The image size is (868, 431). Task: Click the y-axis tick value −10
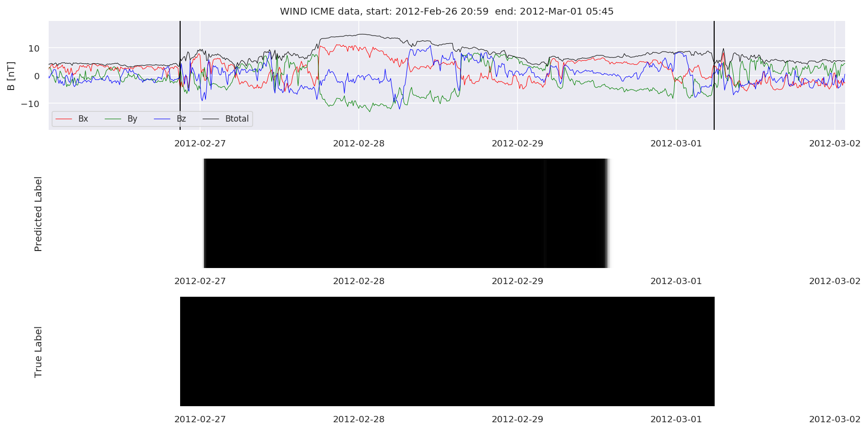(30, 104)
